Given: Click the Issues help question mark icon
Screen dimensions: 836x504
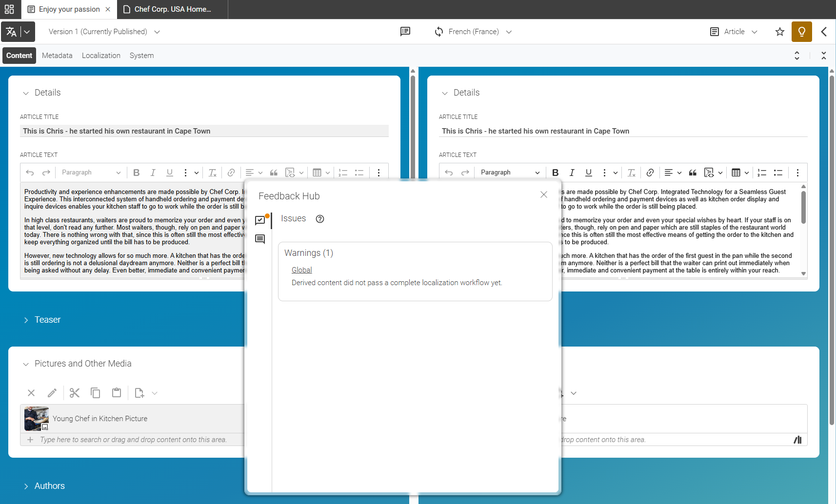Looking at the screenshot, I should [320, 219].
